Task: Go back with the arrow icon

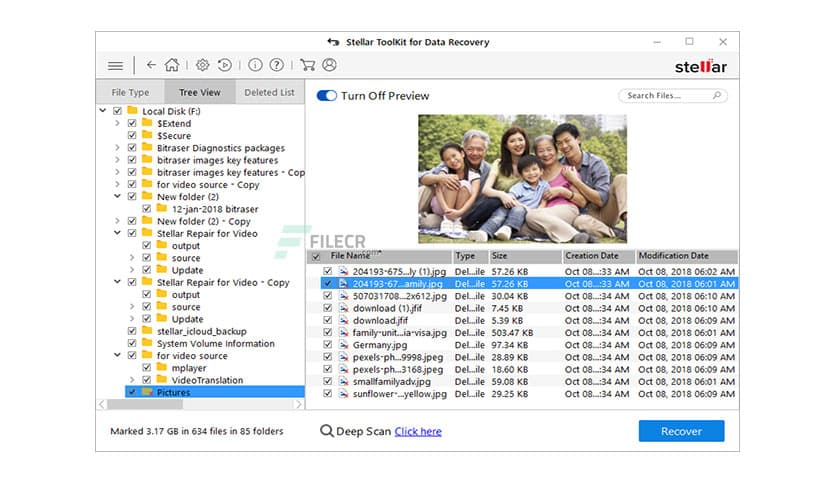Action: [x=151, y=65]
